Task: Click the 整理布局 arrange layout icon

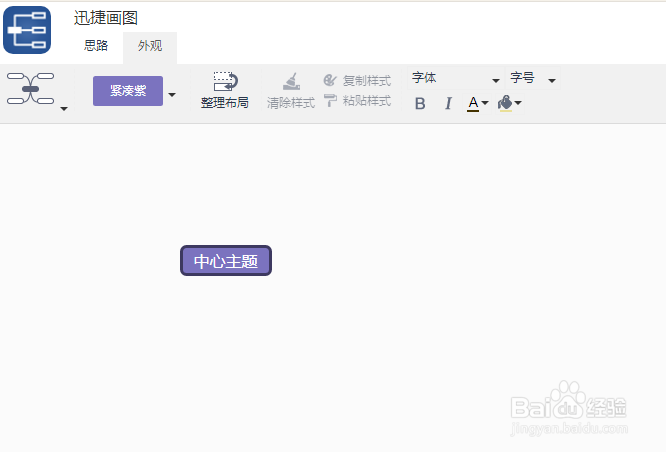Action: tap(225, 81)
